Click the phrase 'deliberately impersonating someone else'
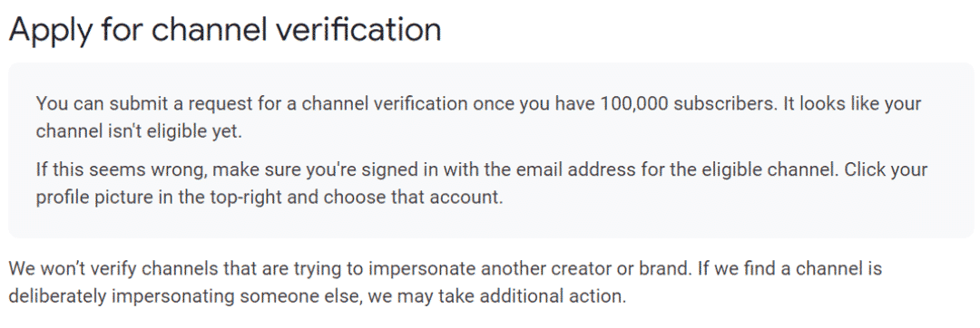980x328 pixels. [x=183, y=295]
